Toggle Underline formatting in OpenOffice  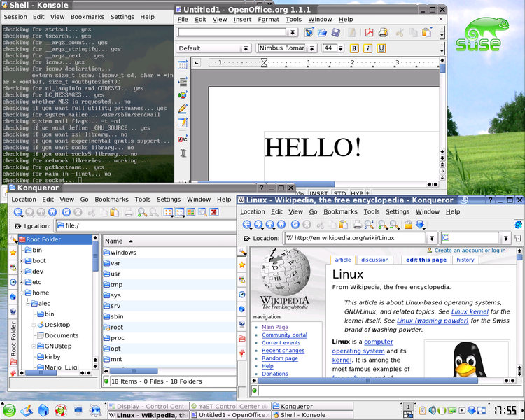click(x=381, y=48)
